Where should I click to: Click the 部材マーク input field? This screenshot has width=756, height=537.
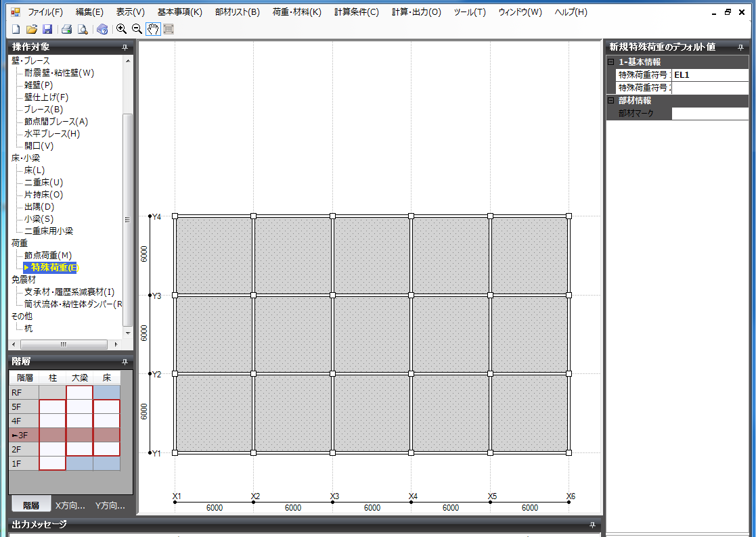[x=710, y=113]
